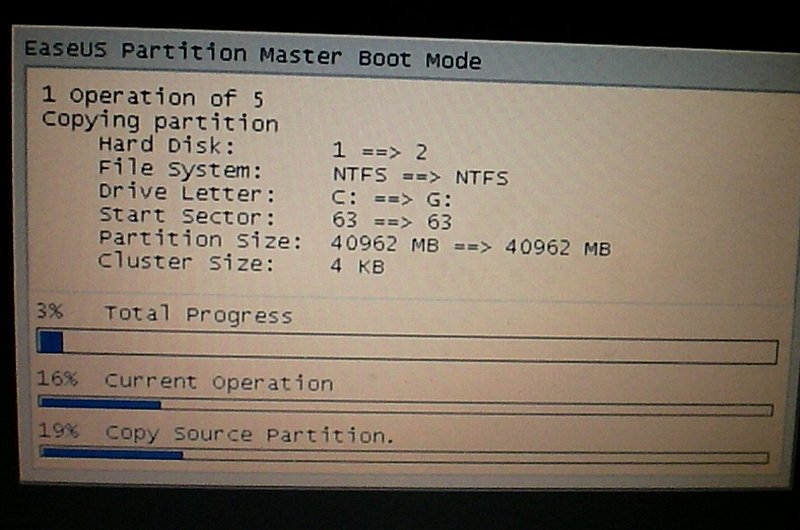
Task: Click the 'Drive Letter:' label
Action: tap(187, 193)
